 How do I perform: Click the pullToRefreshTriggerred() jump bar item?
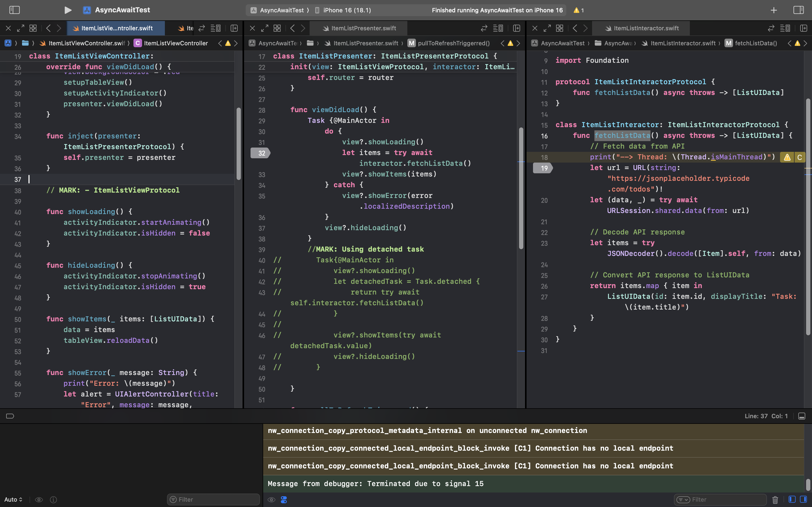point(453,43)
